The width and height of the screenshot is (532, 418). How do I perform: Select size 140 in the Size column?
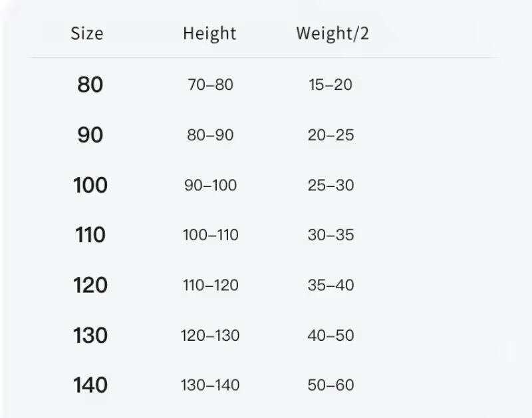90,385
